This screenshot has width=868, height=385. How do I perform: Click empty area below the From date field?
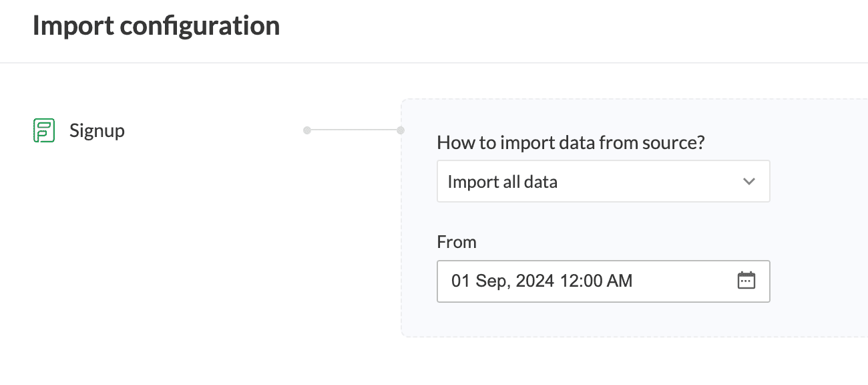(603, 319)
